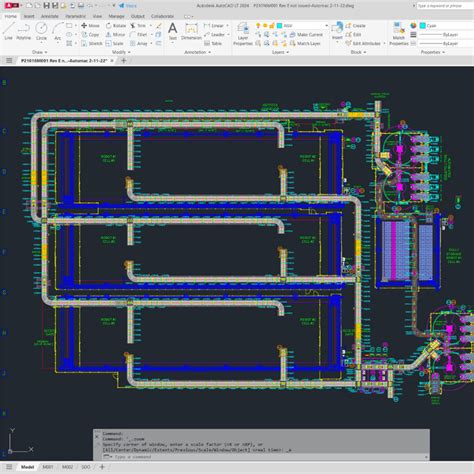Click Make Current layer button

pyautogui.click(x=306, y=35)
